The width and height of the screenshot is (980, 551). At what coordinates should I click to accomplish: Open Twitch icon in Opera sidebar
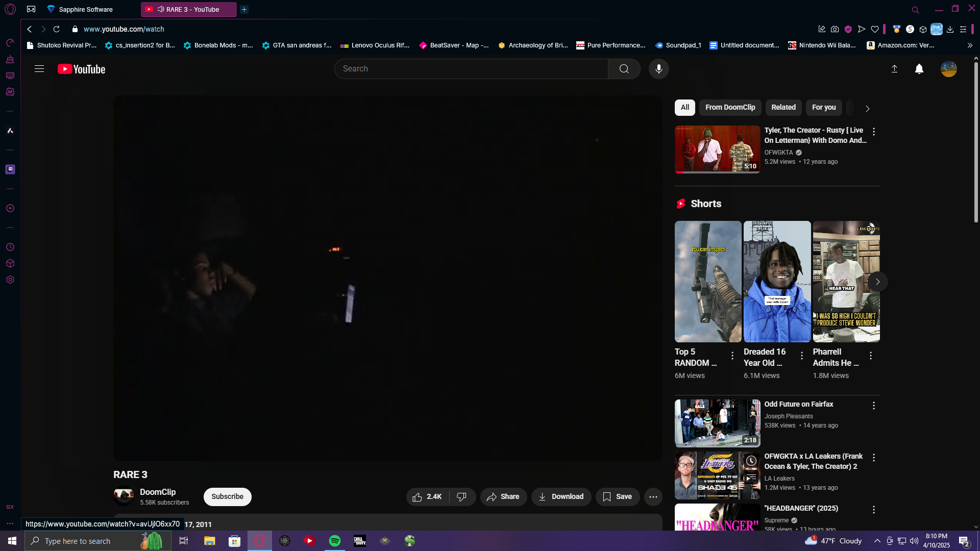point(10,169)
